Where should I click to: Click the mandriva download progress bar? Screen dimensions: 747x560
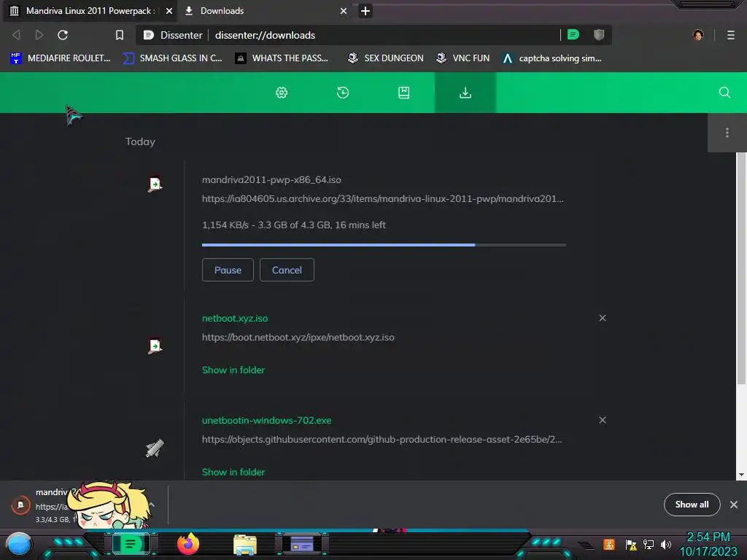pyautogui.click(x=384, y=245)
